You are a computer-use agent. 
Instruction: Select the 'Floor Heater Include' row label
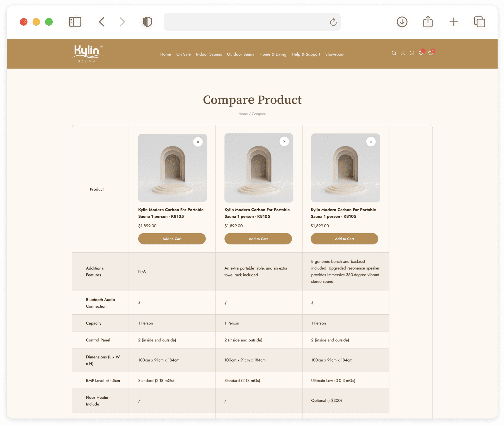97,401
